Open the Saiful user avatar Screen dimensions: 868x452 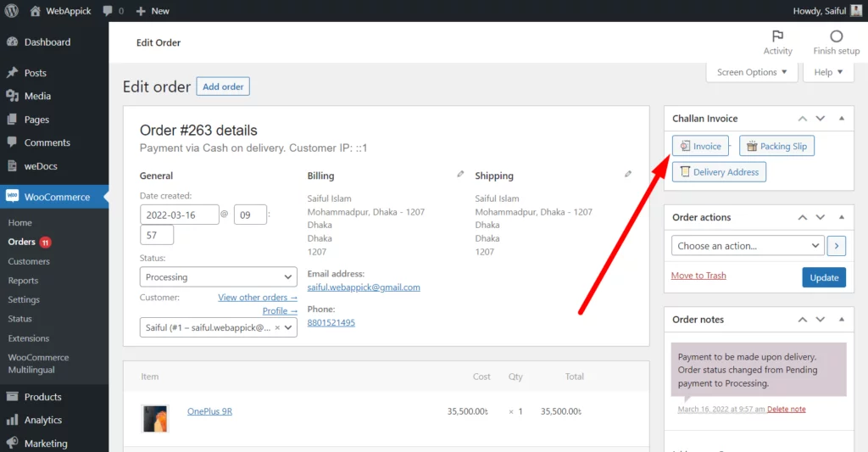click(x=856, y=10)
